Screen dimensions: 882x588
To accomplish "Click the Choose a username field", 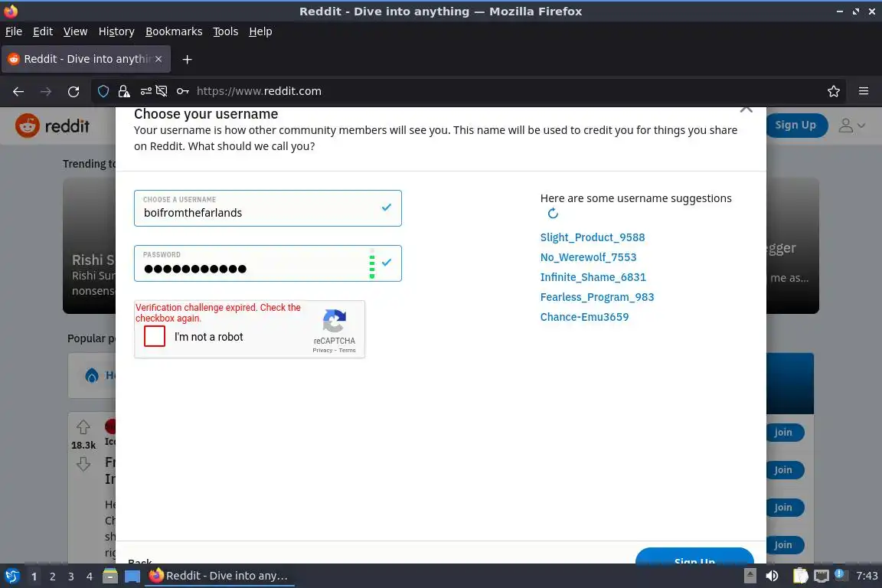I will pos(268,208).
